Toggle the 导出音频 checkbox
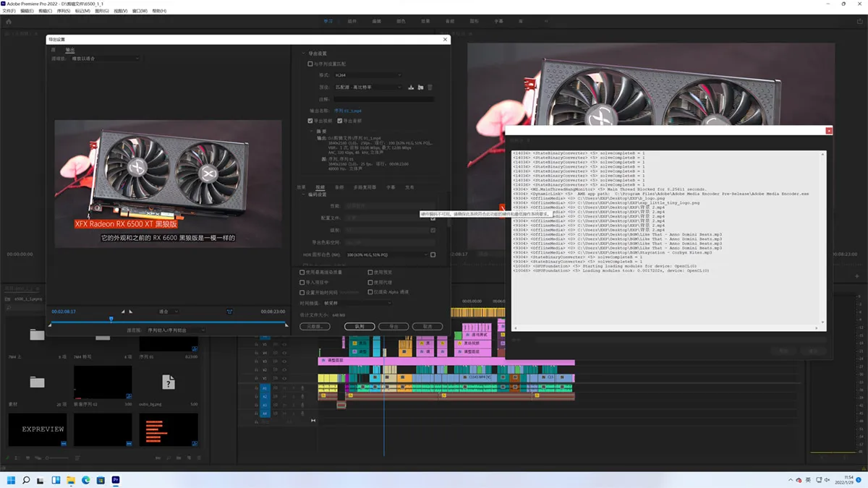Viewport: 868px width, 488px height. 339,121
